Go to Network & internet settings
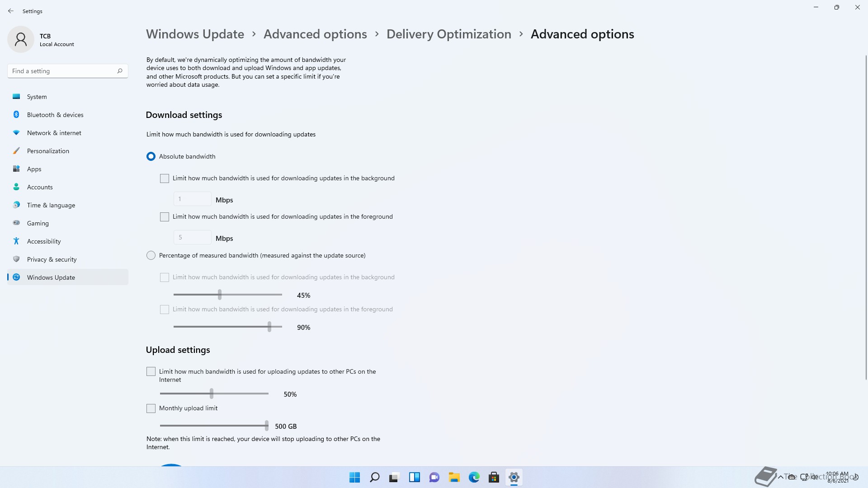 coord(68,133)
